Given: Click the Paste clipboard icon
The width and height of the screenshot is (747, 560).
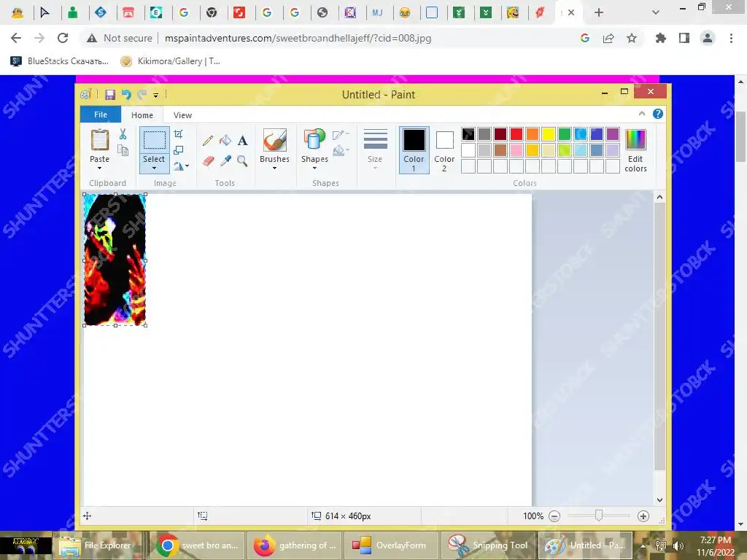Looking at the screenshot, I should [x=99, y=141].
